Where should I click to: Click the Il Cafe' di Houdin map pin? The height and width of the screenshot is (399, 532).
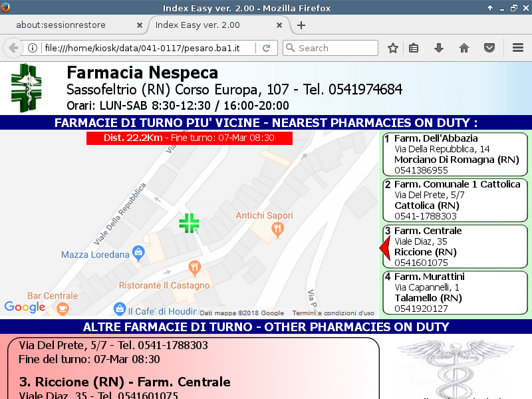click(x=119, y=309)
